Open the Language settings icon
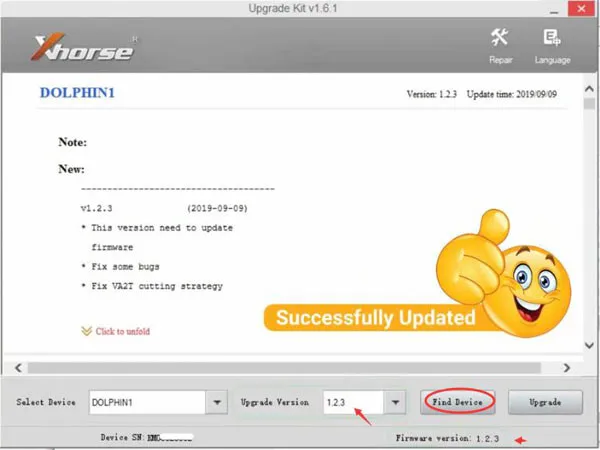 pyautogui.click(x=552, y=38)
